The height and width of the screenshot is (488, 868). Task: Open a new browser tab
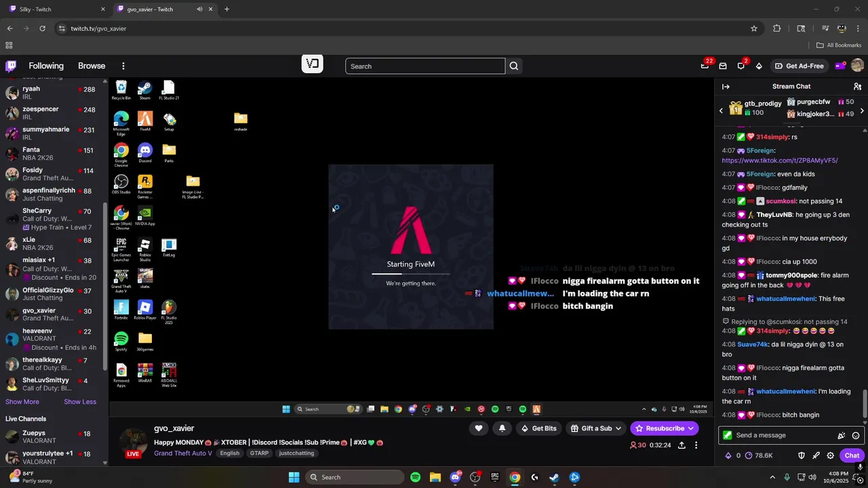click(226, 9)
